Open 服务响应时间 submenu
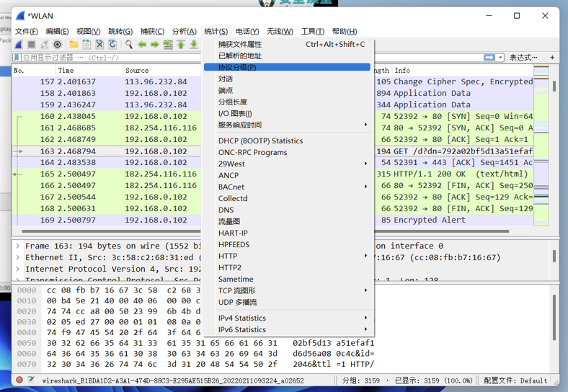 point(288,125)
